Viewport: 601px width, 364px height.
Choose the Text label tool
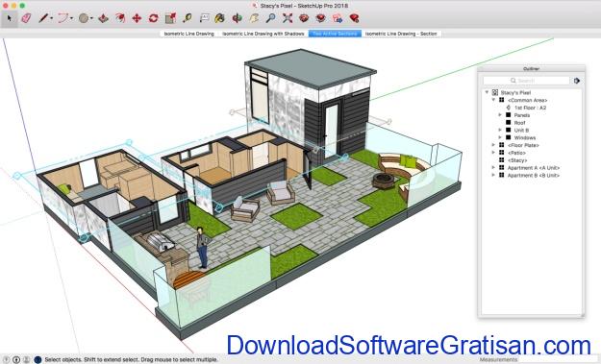[x=204, y=18]
